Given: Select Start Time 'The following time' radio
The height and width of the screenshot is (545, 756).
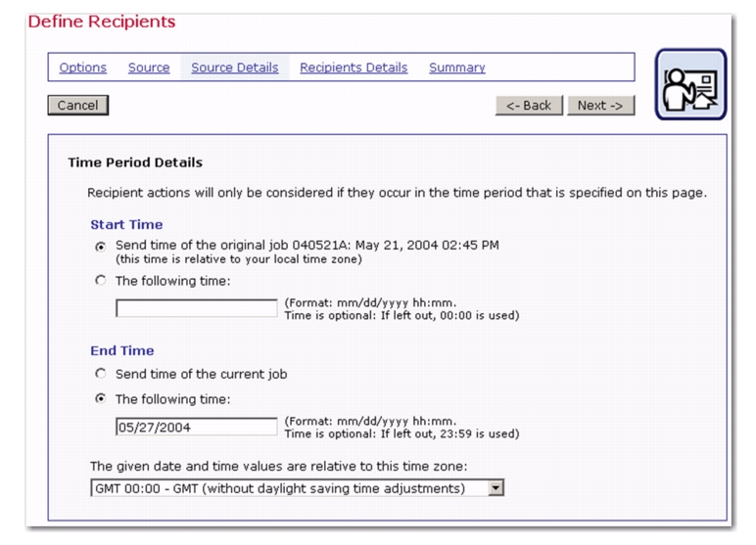Looking at the screenshot, I should click(x=100, y=280).
